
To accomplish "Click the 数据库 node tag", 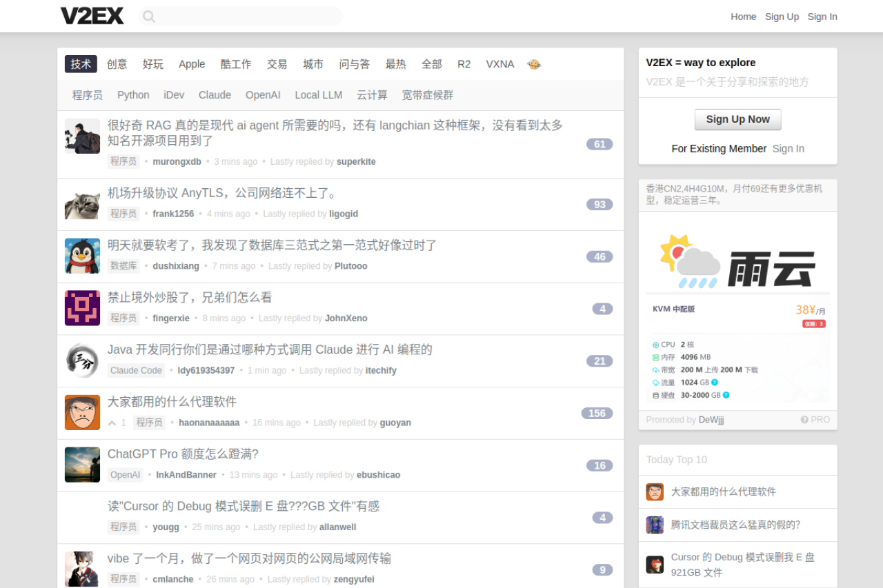I will [x=123, y=266].
